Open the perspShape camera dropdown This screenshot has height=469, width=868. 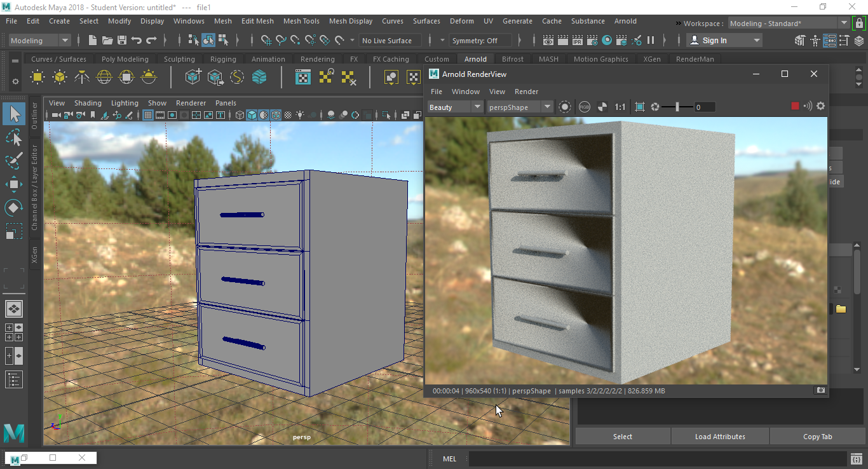(520, 107)
